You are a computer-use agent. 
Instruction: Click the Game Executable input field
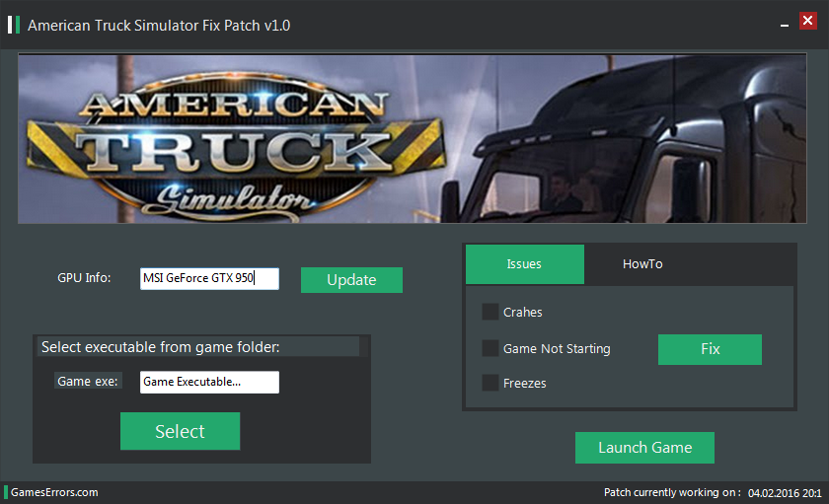209,382
